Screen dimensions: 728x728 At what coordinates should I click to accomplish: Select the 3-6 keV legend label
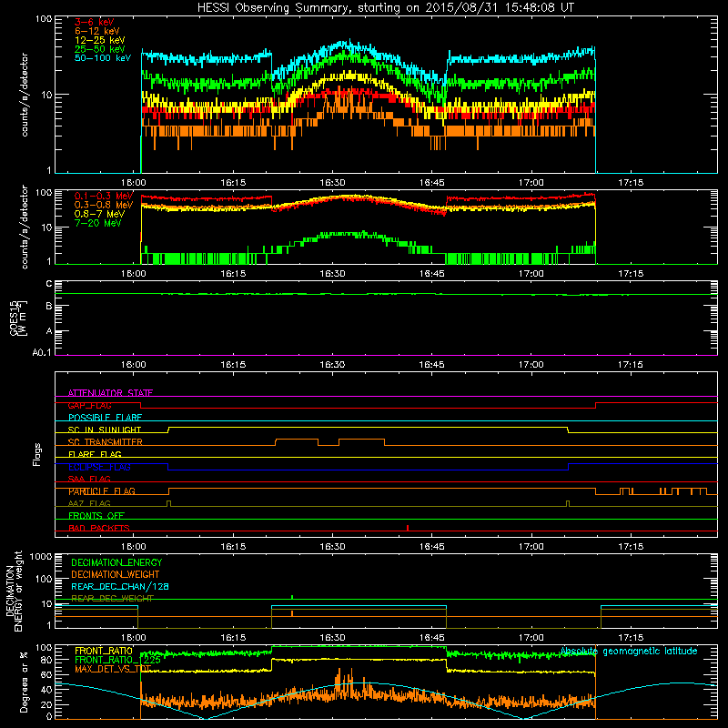94,22
